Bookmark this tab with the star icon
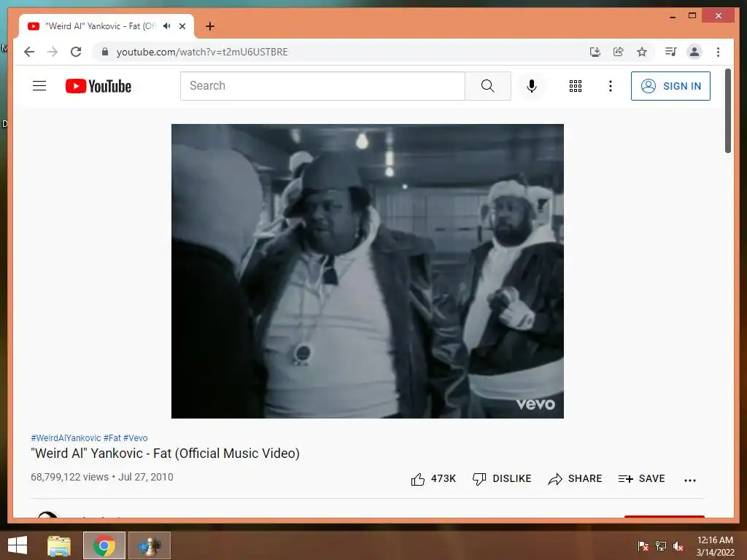Viewport: 747px width, 560px height. (642, 52)
